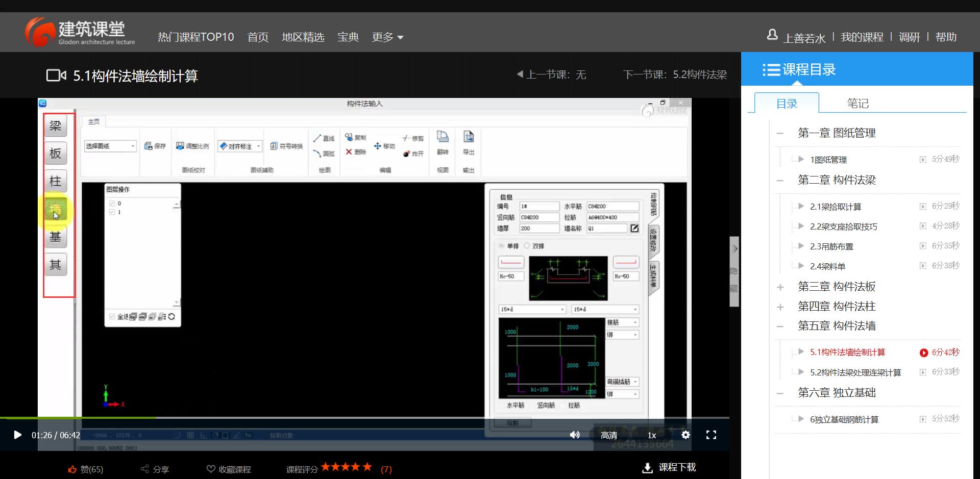The width and height of the screenshot is (980, 479).
Task: Click the 炸开 explode tool
Action: 413,153
